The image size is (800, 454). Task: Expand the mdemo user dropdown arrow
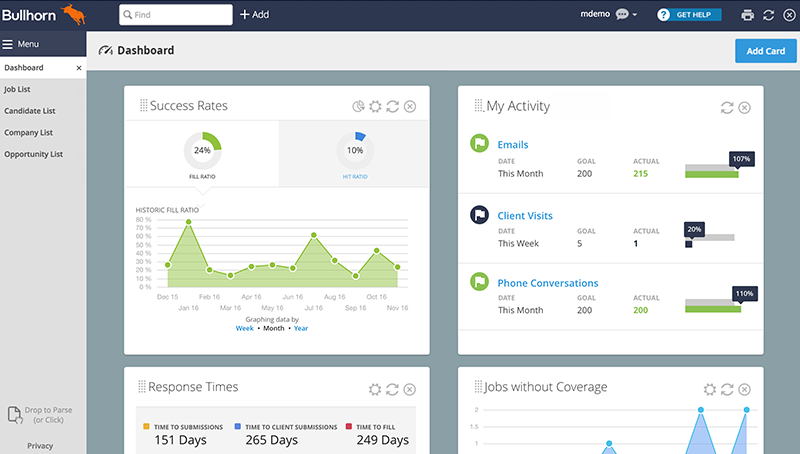[635, 15]
